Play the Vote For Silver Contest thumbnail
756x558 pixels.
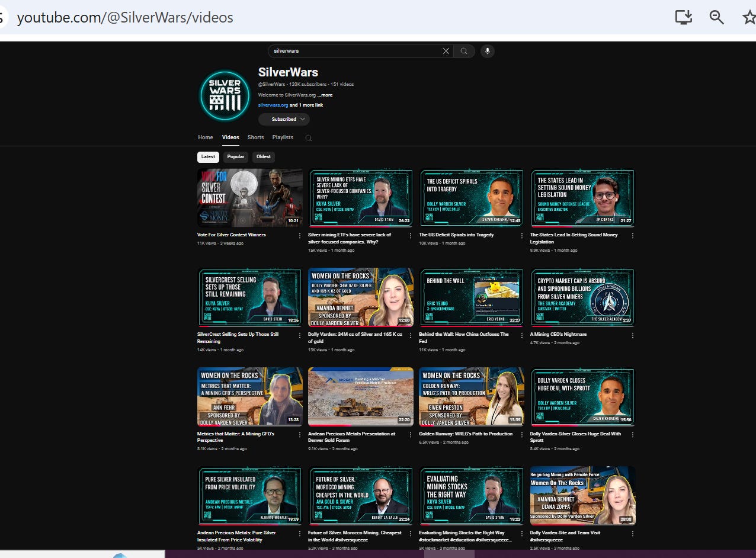click(250, 198)
